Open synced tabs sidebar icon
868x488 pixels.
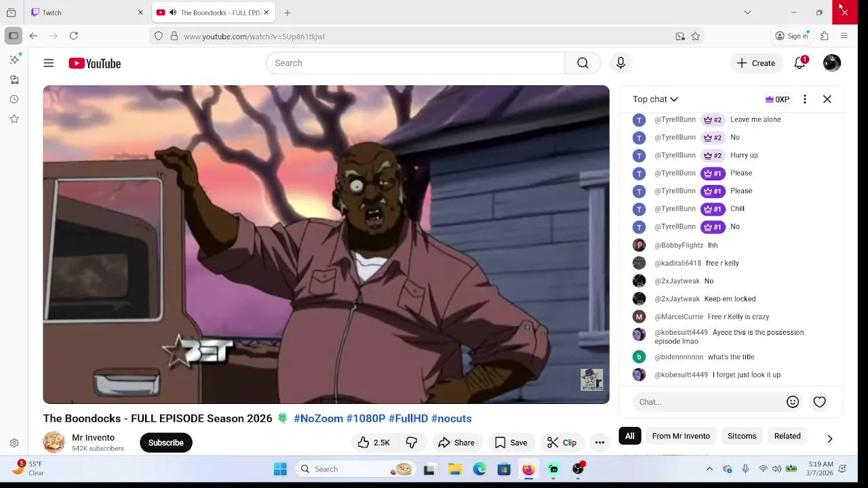point(14,80)
